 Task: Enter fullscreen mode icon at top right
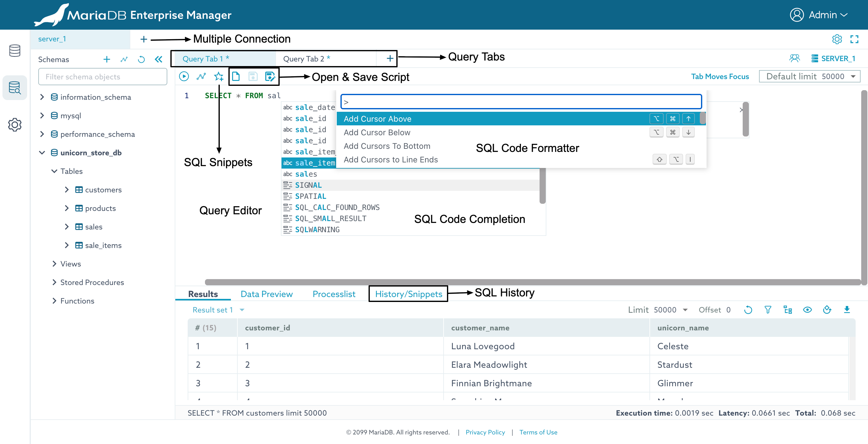(x=854, y=39)
